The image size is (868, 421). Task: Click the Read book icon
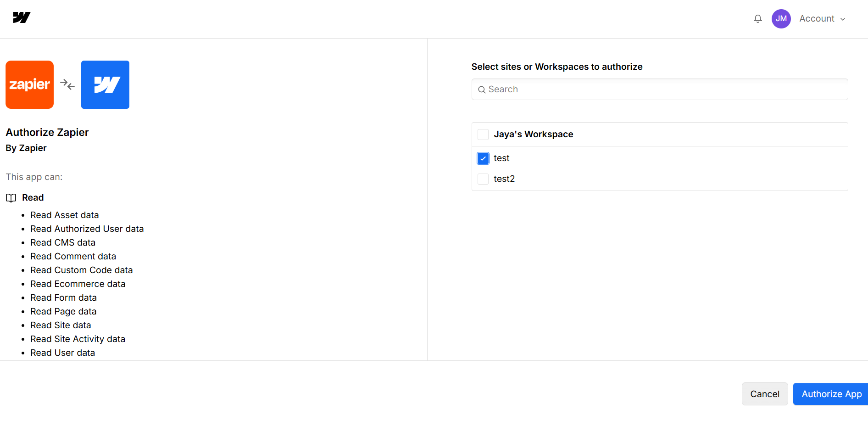pyautogui.click(x=11, y=198)
